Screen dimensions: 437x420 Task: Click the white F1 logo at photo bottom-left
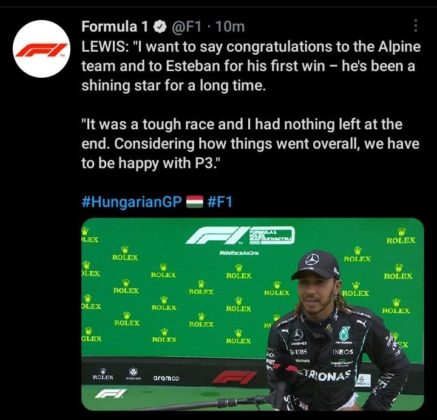tap(111, 394)
